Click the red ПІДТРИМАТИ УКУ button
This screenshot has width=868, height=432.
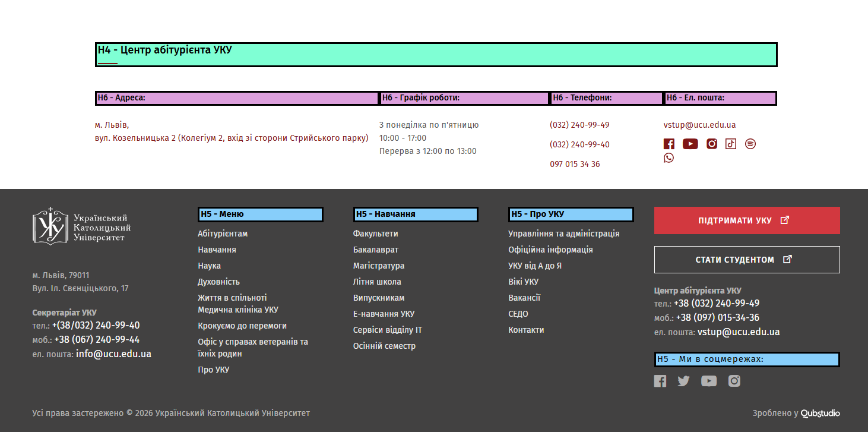[x=747, y=220]
